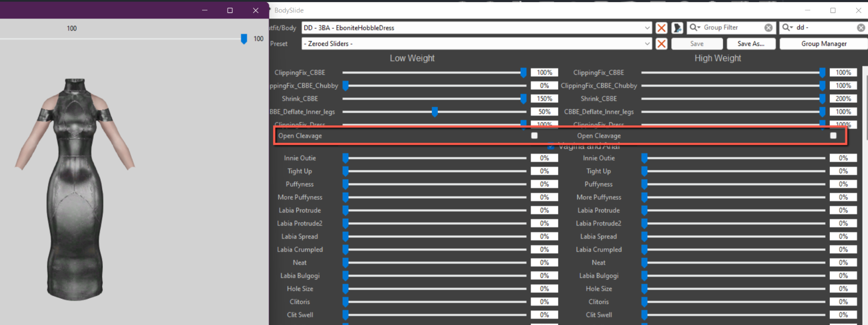Click the preview window weight slider handle
The height and width of the screenshot is (325, 868).
point(244,39)
